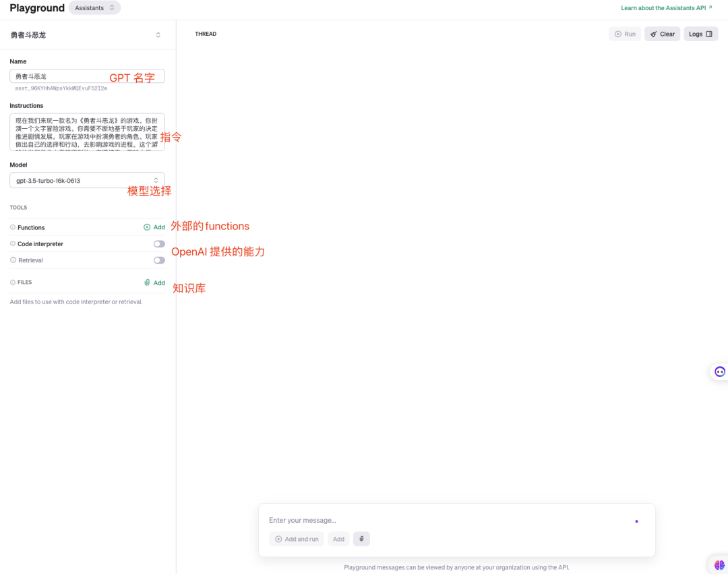Click the THREAD label
This screenshot has width=728, height=574.
[x=206, y=34]
